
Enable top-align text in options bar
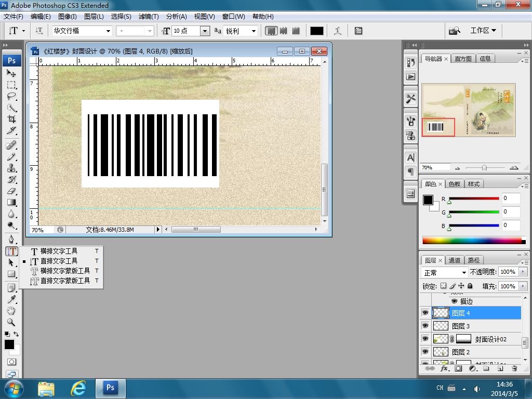click(271, 31)
